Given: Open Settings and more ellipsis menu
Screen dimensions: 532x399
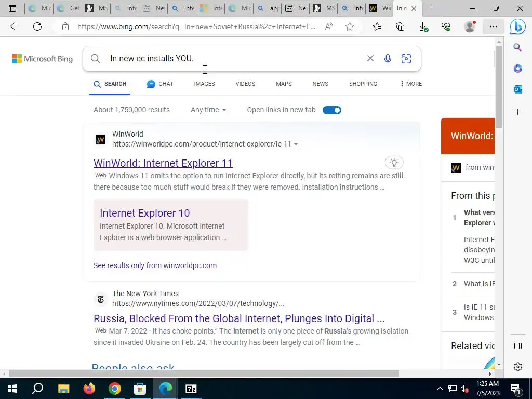Looking at the screenshot, I should (494, 26).
